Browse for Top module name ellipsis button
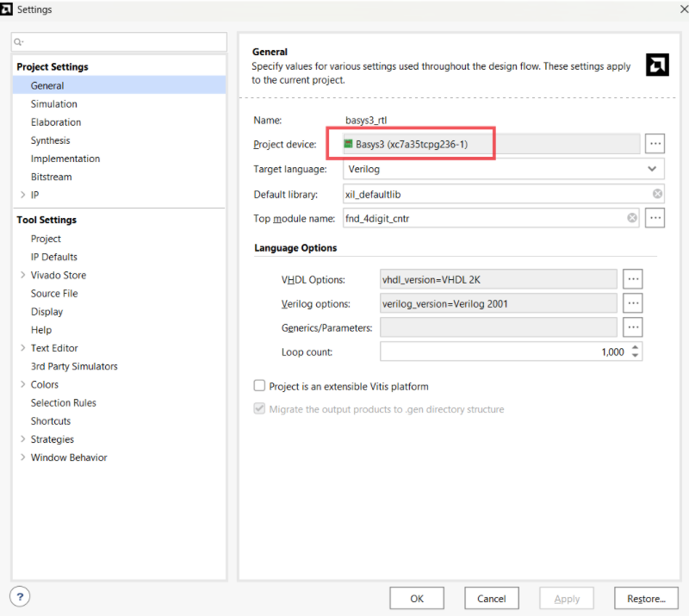 pyautogui.click(x=655, y=218)
